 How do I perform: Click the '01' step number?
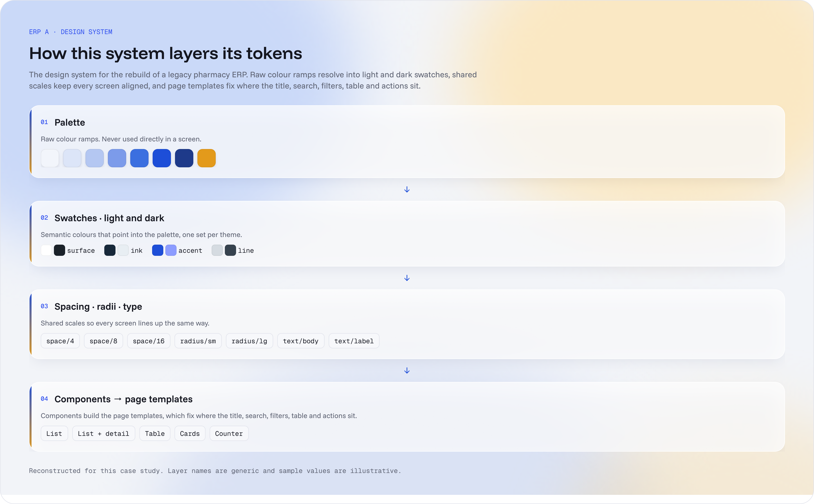click(44, 122)
